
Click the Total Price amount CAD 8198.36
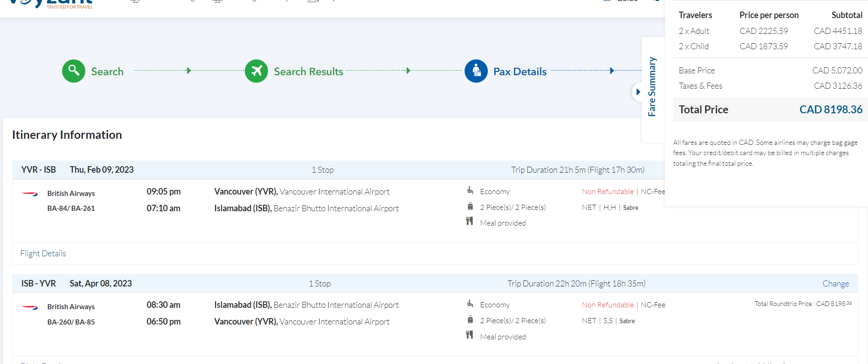830,110
